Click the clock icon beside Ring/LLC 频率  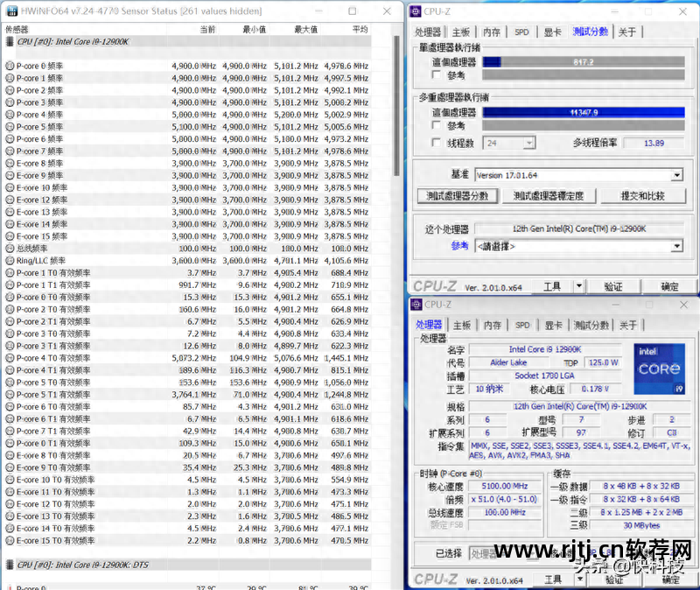tap(10, 260)
